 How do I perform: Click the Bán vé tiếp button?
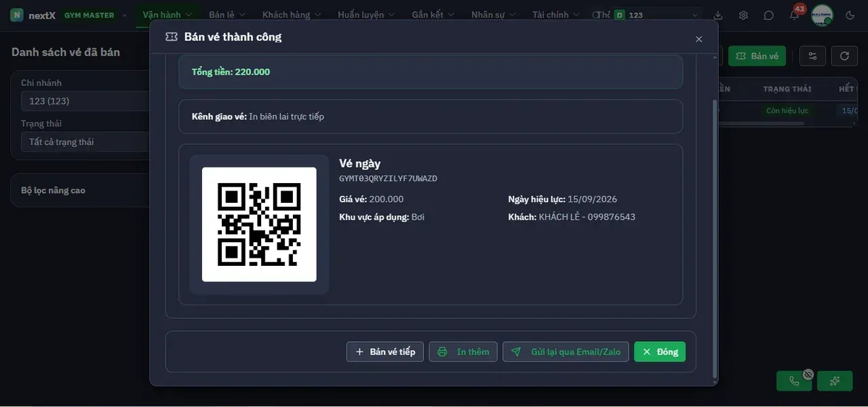pos(385,351)
